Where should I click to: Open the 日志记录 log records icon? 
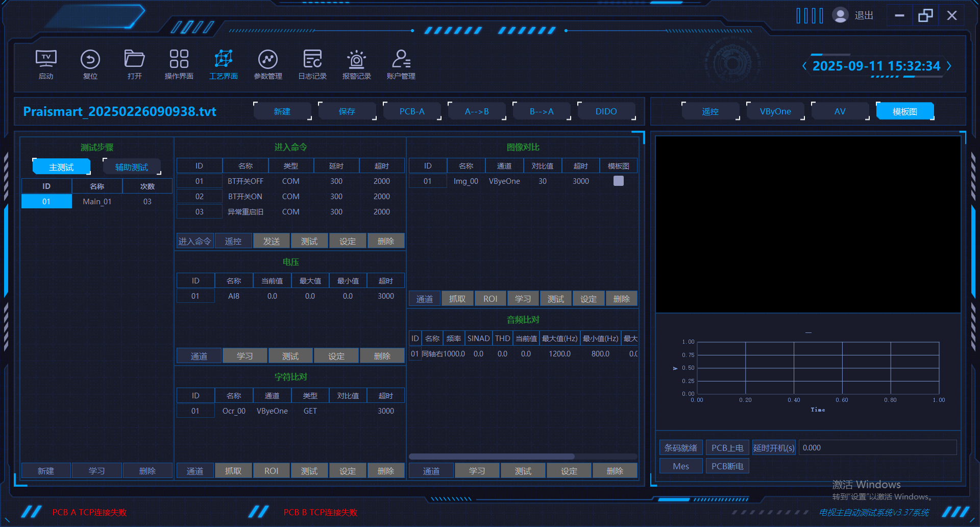point(312,60)
